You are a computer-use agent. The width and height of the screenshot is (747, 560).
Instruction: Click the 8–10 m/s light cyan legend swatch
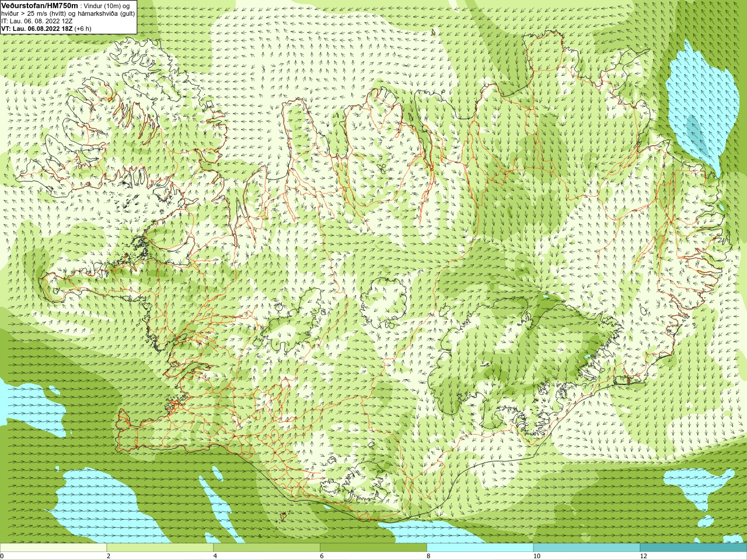coord(480,548)
